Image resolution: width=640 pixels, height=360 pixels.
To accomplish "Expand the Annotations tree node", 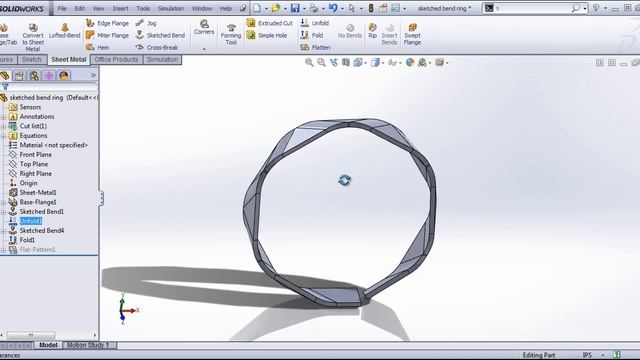I will tap(3, 117).
